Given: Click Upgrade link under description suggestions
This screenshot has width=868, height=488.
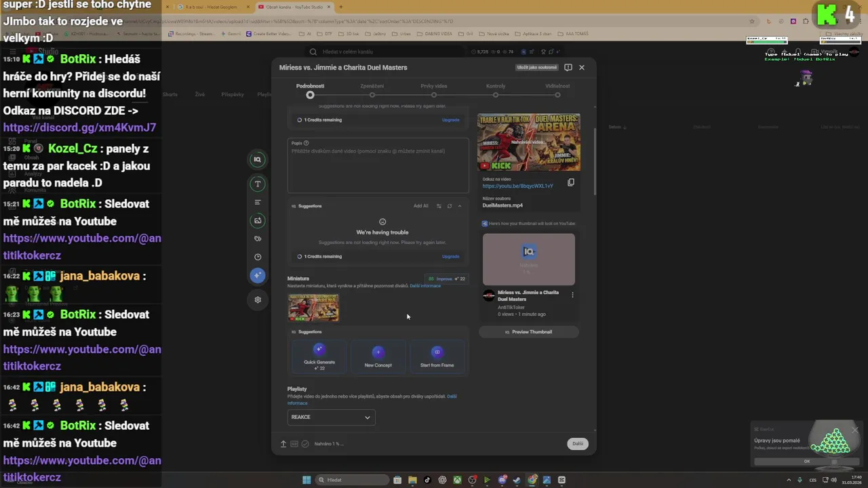Looking at the screenshot, I should [451, 256].
